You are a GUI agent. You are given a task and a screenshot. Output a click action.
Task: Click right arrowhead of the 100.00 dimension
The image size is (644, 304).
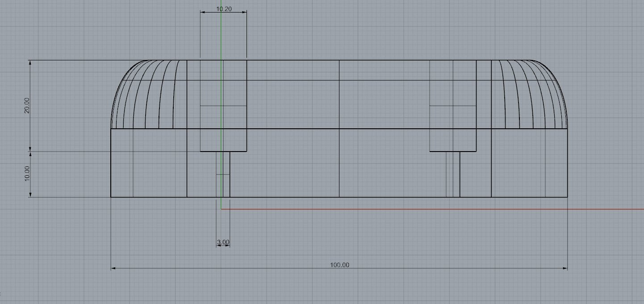click(x=565, y=268)
